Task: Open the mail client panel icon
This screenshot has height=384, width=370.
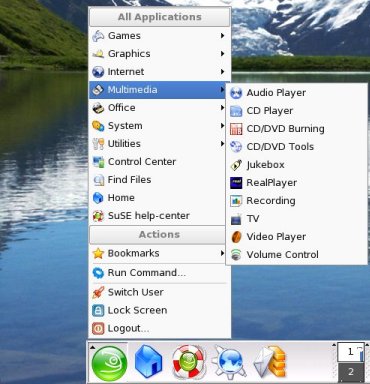Action: [270, 363]
